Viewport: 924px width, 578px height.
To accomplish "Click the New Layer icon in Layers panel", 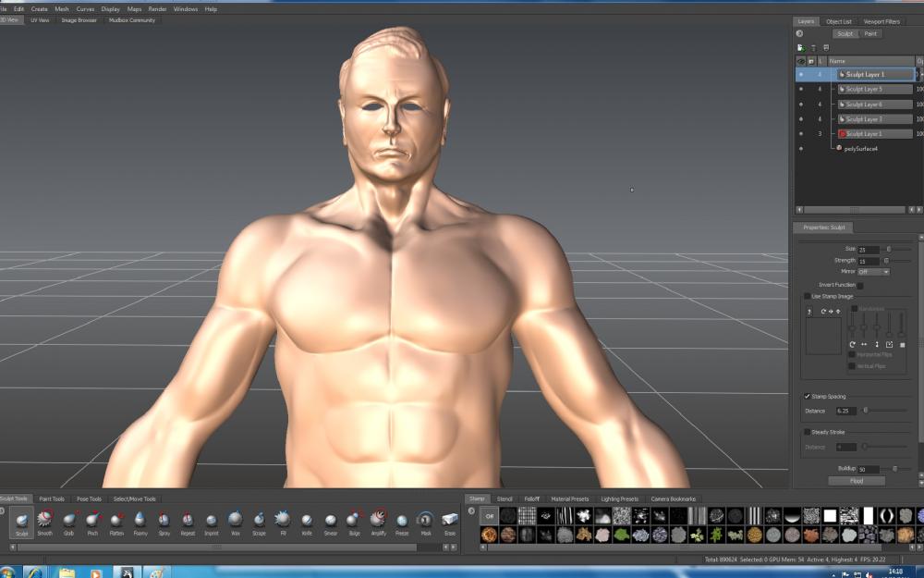I will coord(800,48).
